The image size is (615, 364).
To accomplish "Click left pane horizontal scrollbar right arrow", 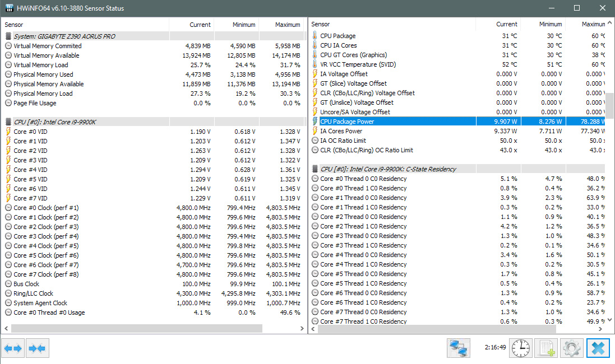I will [302, 328].
